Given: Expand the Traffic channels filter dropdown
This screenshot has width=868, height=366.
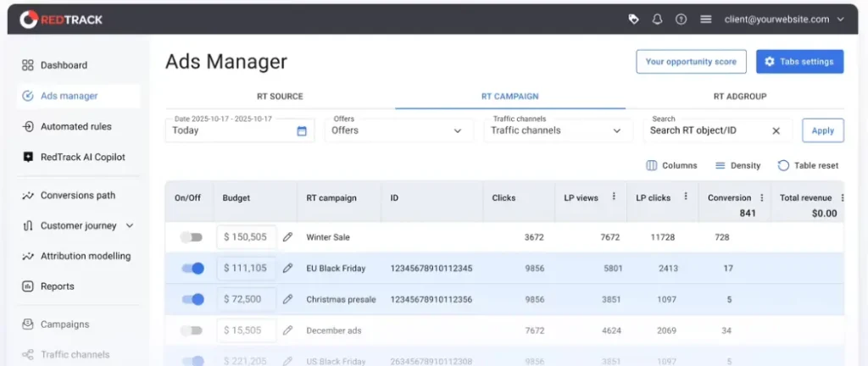Looking at the screenshot, I should coord(558,130).
